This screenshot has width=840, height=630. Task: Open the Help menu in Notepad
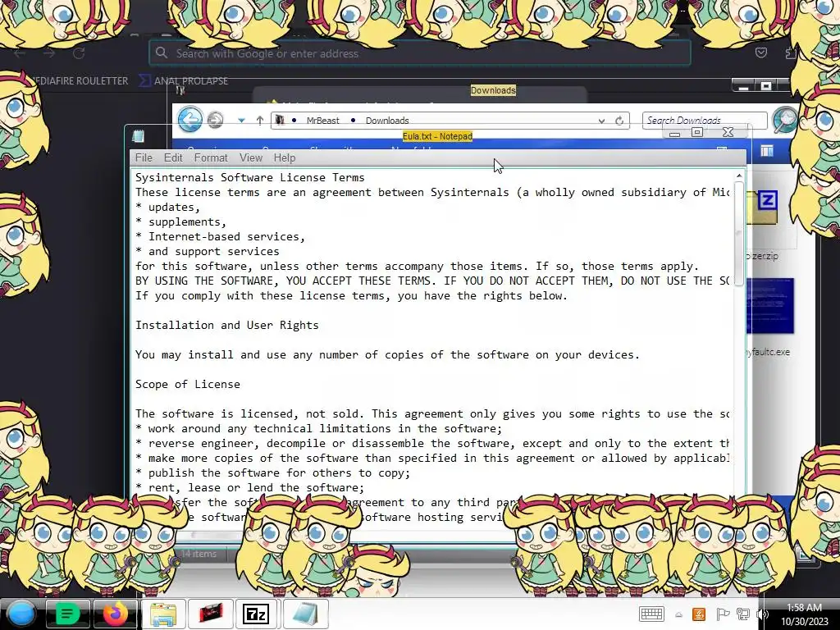click(285, 157)
